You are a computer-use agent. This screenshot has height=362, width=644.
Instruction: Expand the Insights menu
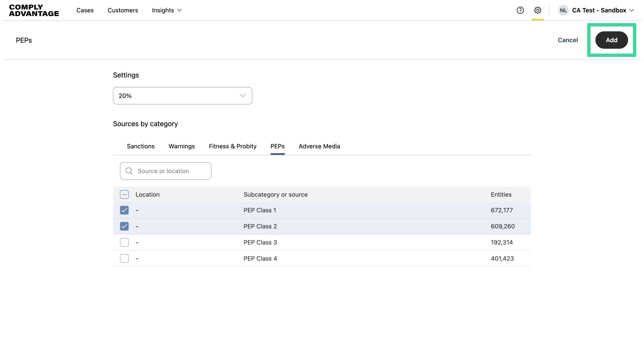pos(167,10)
